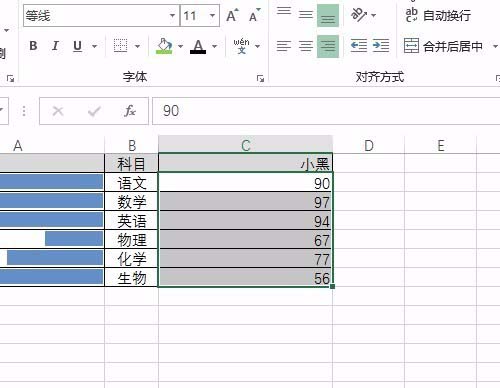Screen dimensions: 500x388
Task: Open the font color dropdown arrow
Action: pyautogui.click(x=215, y=46)
